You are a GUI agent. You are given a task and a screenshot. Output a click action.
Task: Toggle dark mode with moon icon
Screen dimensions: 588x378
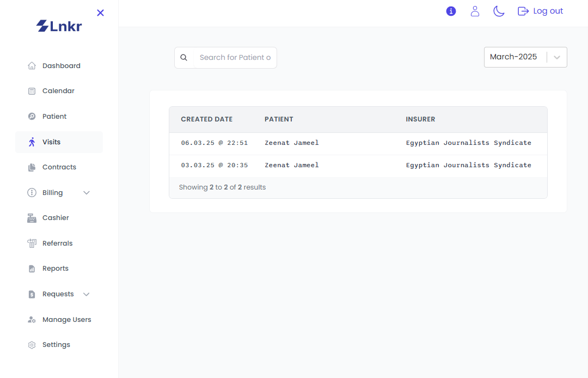(499, 11)
